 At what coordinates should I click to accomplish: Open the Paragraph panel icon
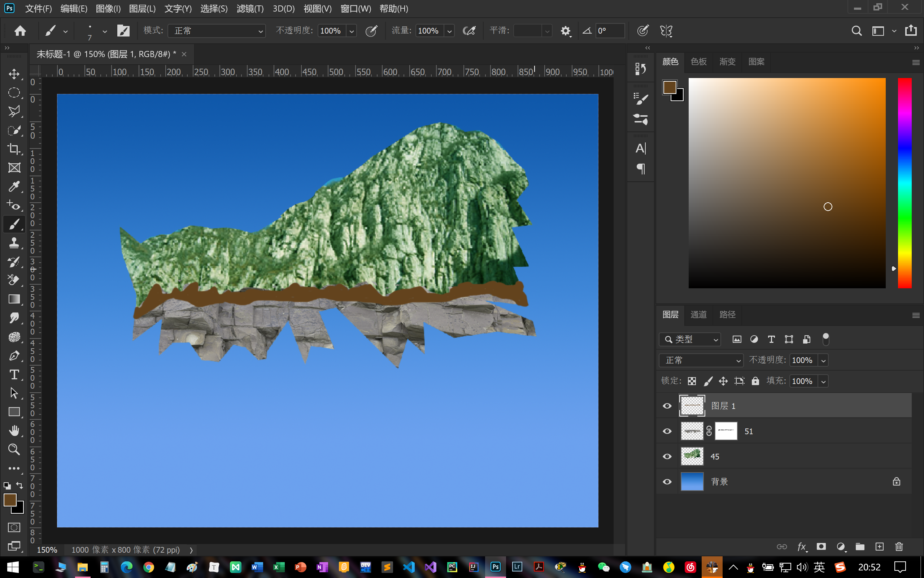[x=640, y=169]
